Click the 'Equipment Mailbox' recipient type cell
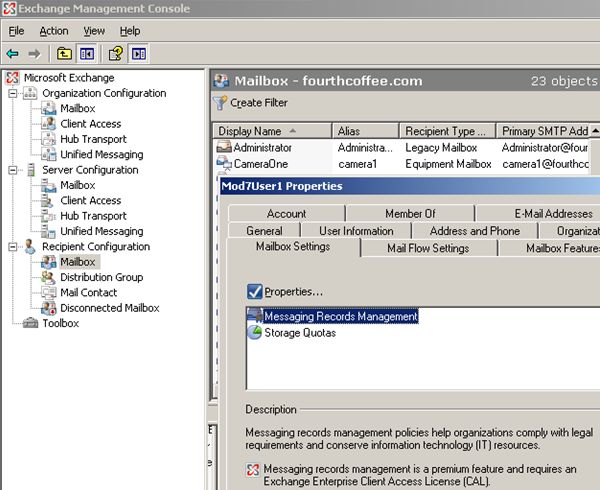600x490 pixels. pos(448,164)
